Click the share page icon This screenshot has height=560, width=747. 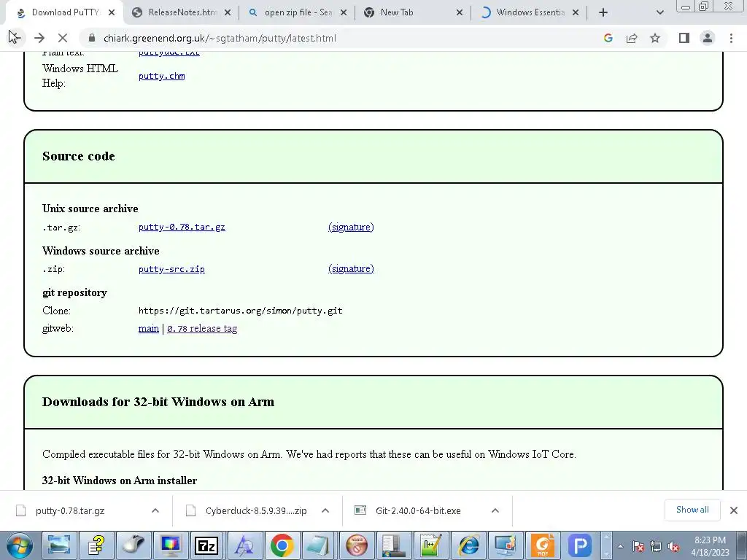click(632, 38)
